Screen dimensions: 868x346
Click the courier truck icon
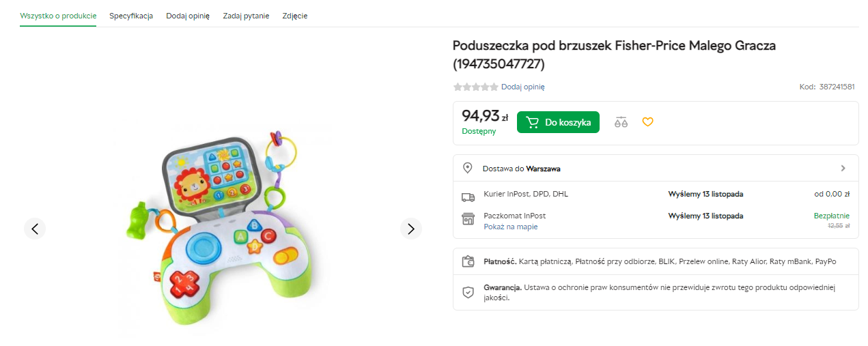click(x=468, y=197)
